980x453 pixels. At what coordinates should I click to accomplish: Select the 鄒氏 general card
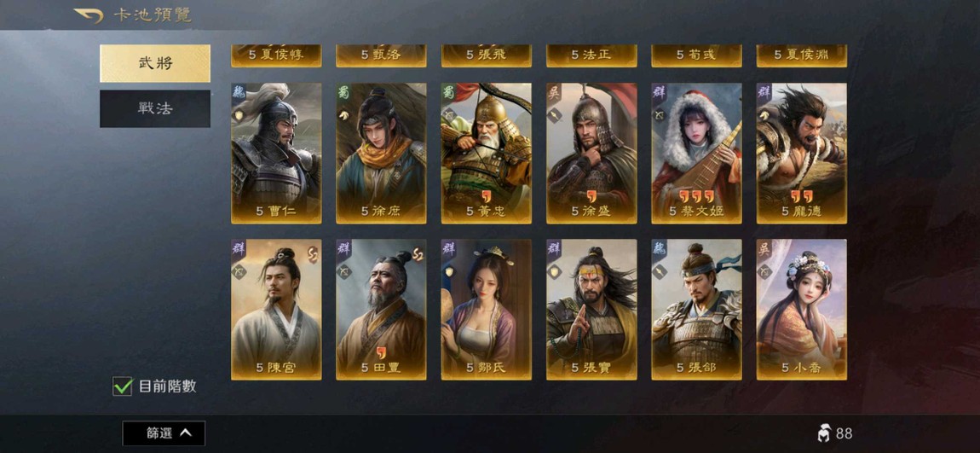click(x=487, y=309)
